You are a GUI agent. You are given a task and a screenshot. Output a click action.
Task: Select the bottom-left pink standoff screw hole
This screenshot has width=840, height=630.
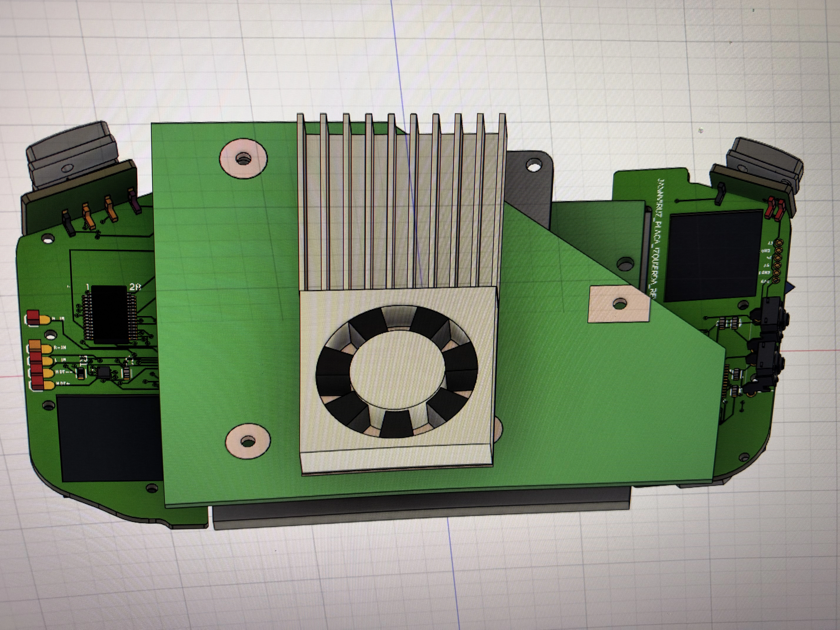point(248,442)
